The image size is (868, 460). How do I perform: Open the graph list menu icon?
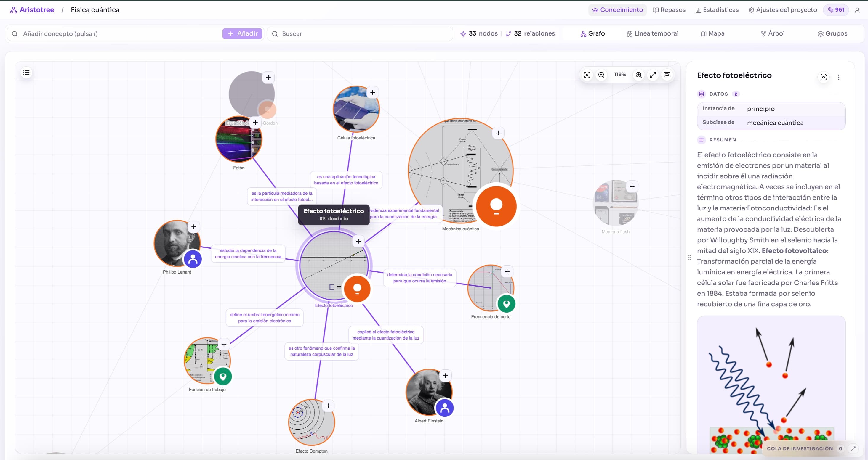coord(26,73)
